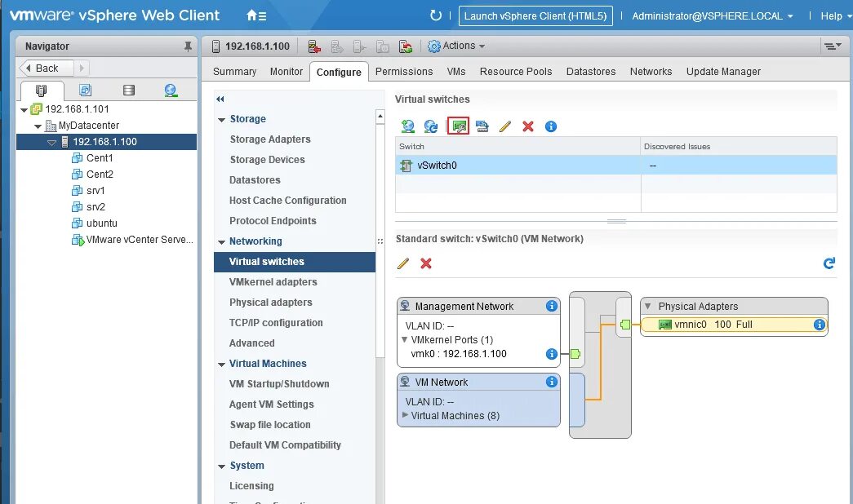Edit selected virtual switch pencil icon

(x=504, y=126)
